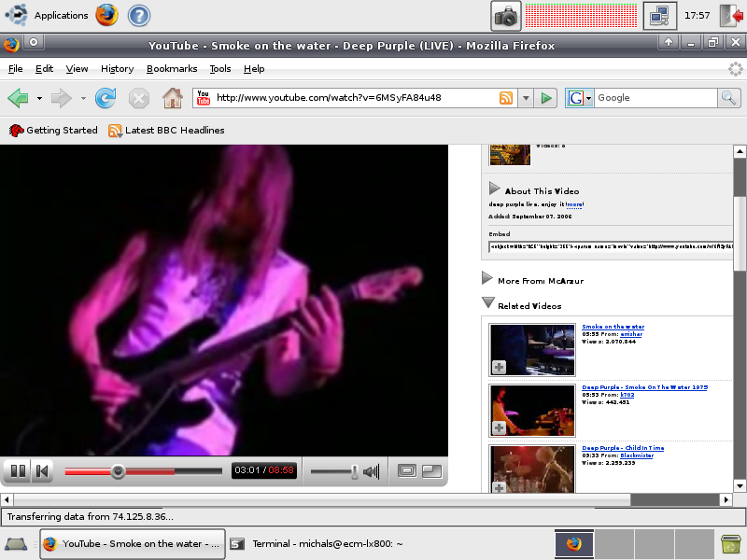Click the network monitor icon in the panel
Image resolution: width=747 pixels, height=560 pixels.
659,16
